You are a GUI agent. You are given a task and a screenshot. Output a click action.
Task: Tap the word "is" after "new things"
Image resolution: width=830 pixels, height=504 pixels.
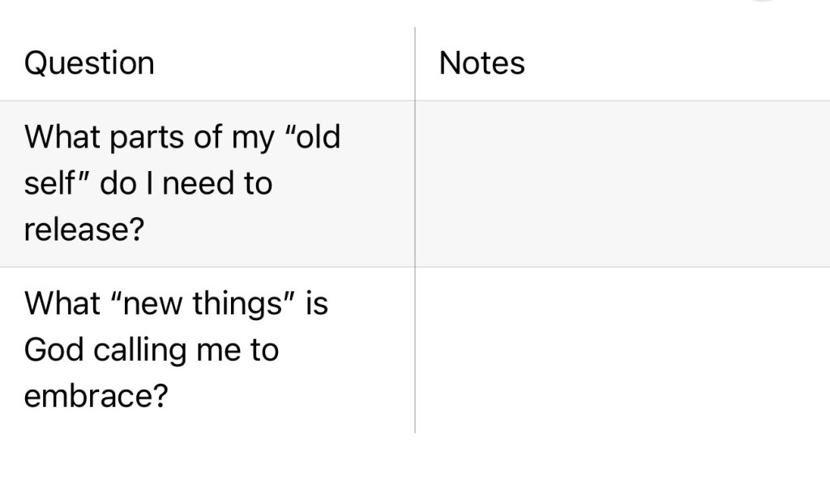[317, 304]
